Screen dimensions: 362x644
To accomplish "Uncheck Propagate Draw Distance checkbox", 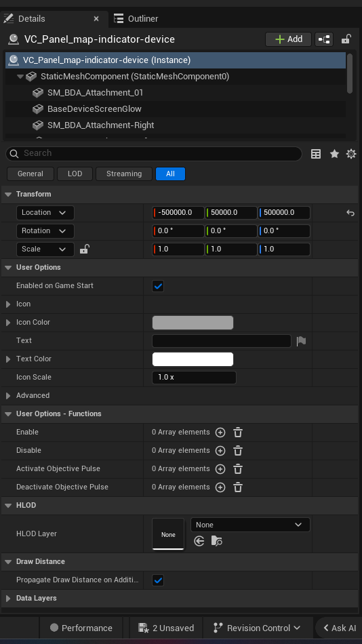I will 158,580.
